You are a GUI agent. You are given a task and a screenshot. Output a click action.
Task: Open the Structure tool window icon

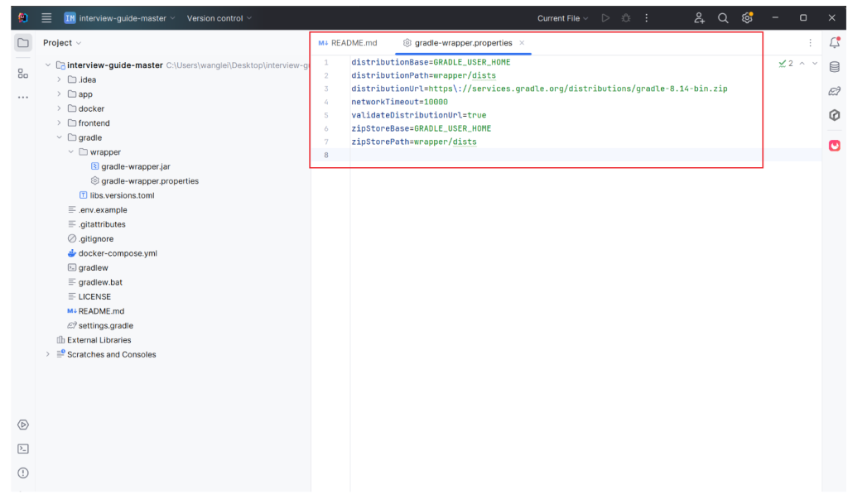(23, 74)
